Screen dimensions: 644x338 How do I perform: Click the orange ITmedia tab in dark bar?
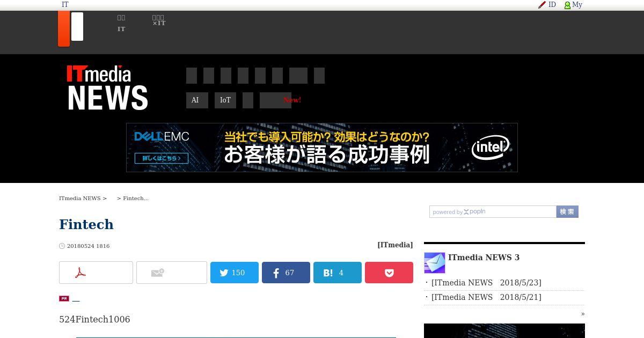tap(64, 28)
